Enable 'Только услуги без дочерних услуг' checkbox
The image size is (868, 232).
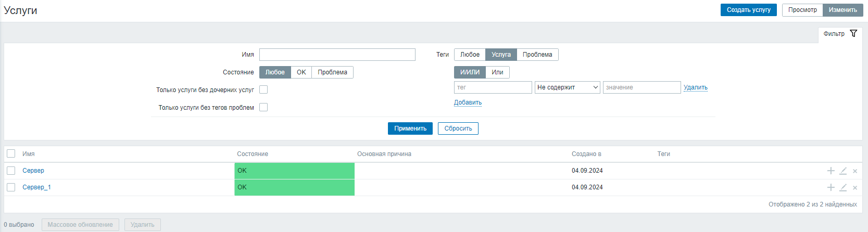tap(263, 89)
